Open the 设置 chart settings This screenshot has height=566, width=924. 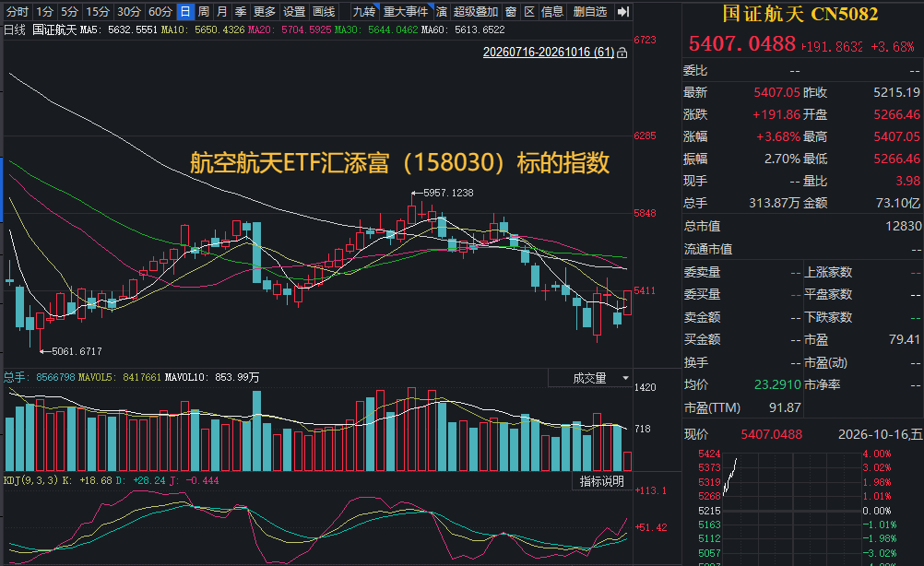294,12
